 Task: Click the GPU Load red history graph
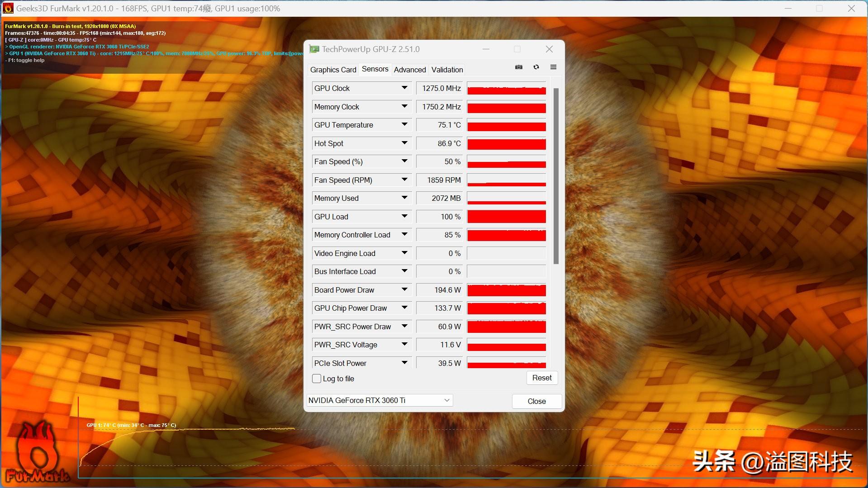pos(506,217)
